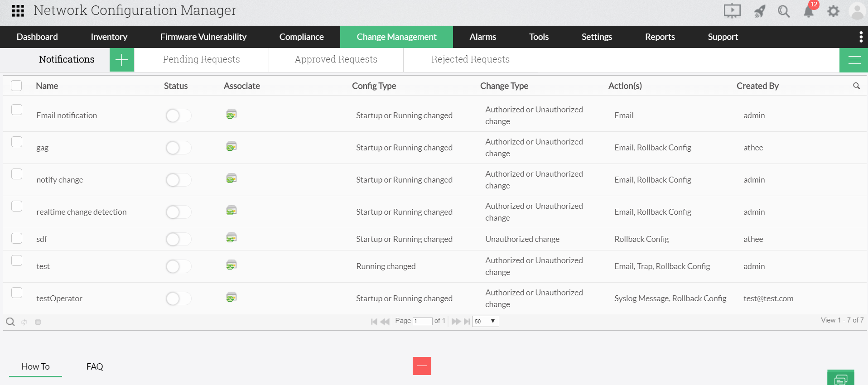
Task: Click the associate device icon for gag
Action: 231,146
